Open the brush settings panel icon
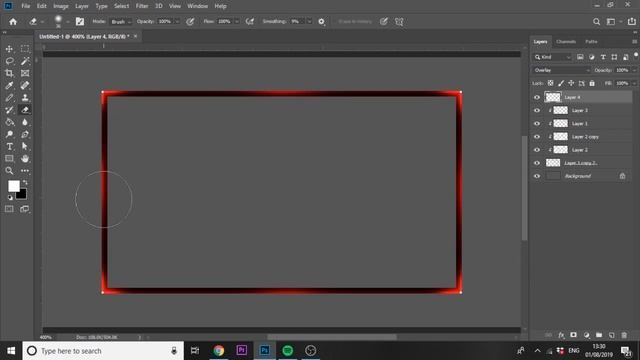This screenshot has width=640, height=360. 80,22
